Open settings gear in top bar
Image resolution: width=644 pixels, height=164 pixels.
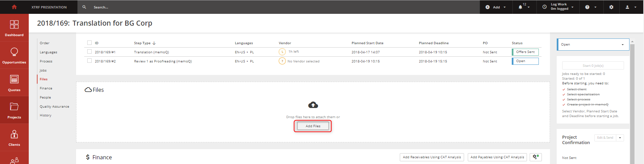click(611, 7)
